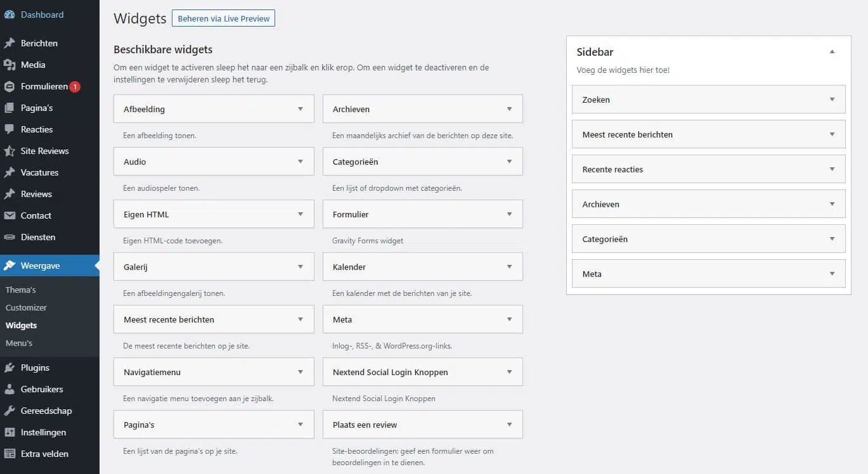
Task: Click the Beheren via Live Preview button
Action: [223, 18]
